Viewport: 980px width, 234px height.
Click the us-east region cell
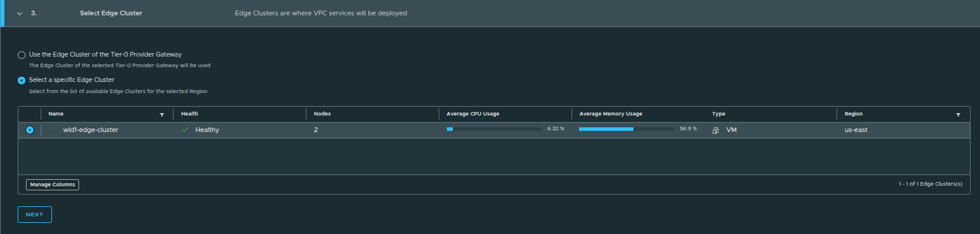pyautogui.click(x=856, y=130)
